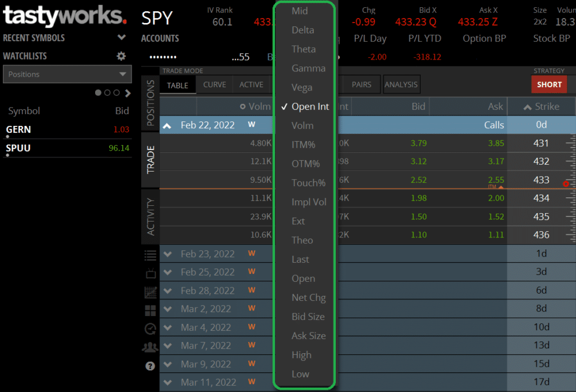Choose Vega from column menu
The width and height of the screenshot is (576, 392).
point(302,87)
